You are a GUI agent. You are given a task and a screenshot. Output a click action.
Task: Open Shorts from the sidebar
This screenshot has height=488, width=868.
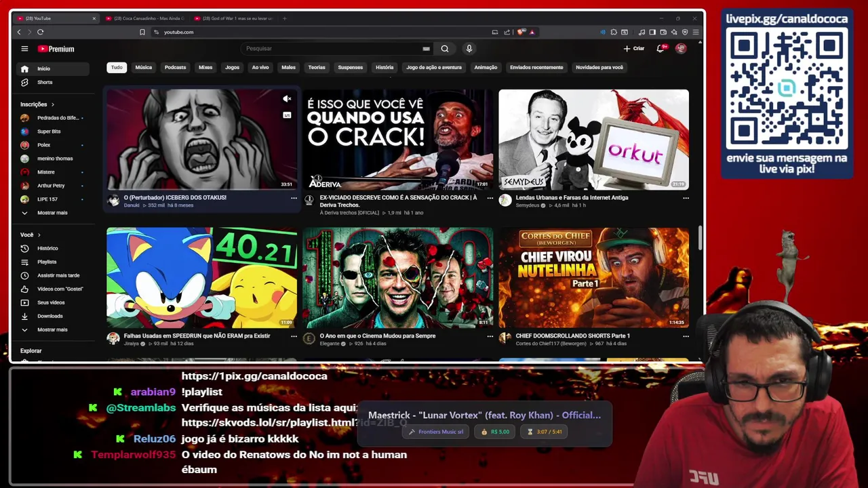click(53, 82)
